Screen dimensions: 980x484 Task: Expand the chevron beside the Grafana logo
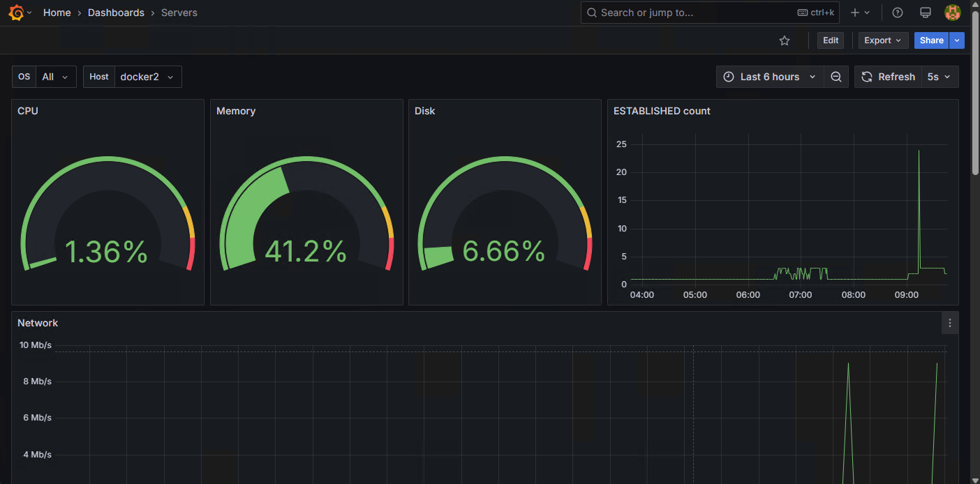pos(29,13)
